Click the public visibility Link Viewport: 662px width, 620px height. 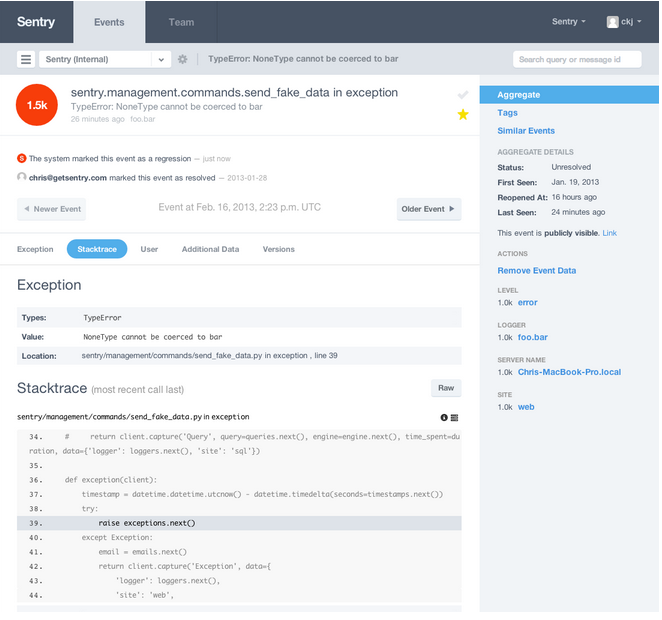point(610,233)
